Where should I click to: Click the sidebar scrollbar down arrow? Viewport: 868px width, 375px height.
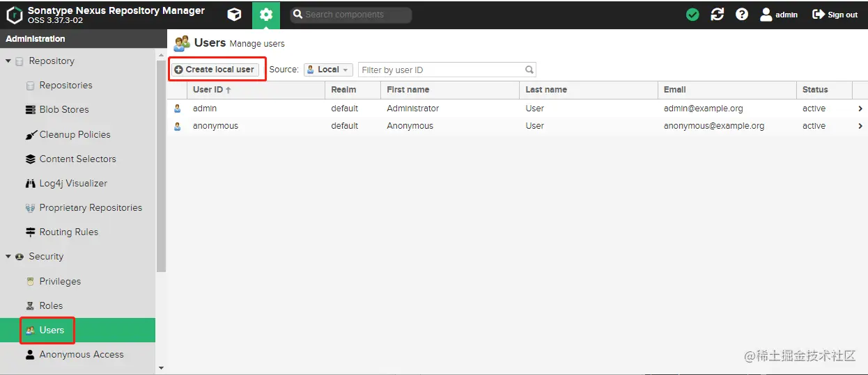coord(162,368)
